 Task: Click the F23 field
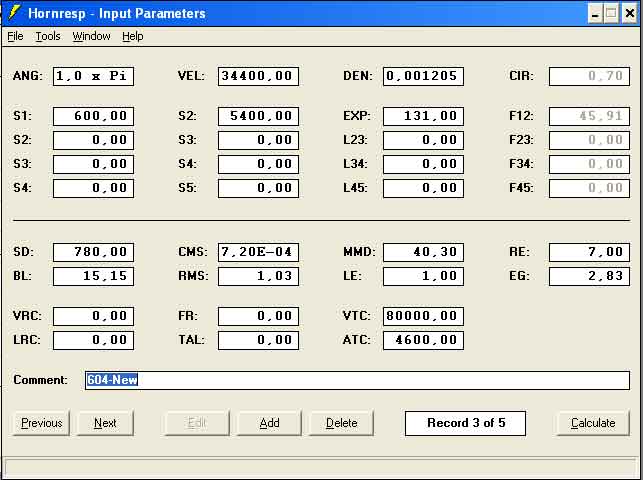point(589,140)
